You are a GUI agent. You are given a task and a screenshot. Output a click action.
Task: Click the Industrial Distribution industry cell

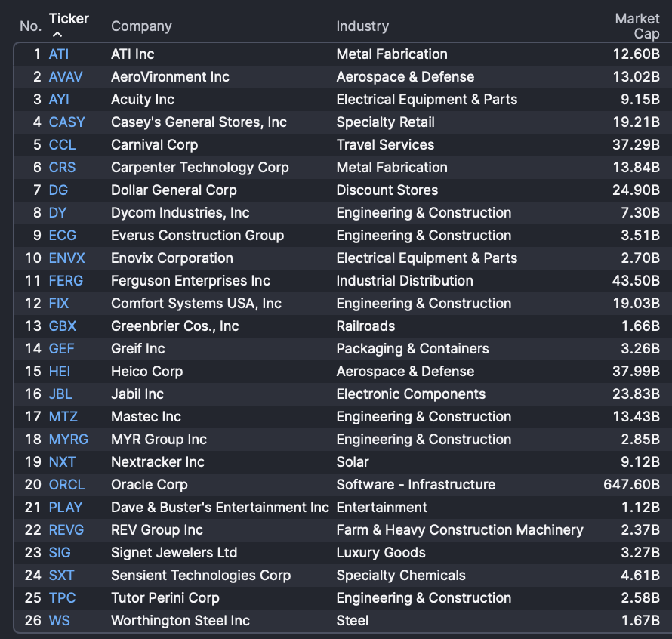[x=405, y=281]
